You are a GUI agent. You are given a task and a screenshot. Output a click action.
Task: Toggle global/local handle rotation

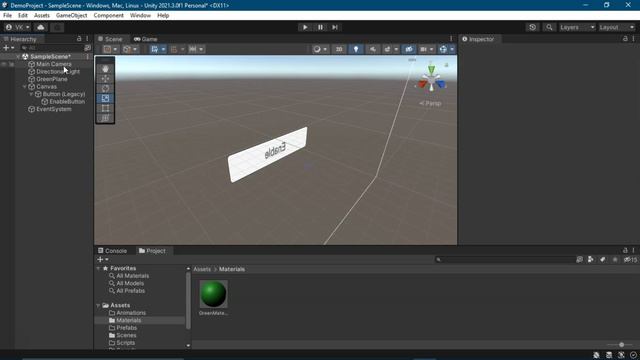130,49
